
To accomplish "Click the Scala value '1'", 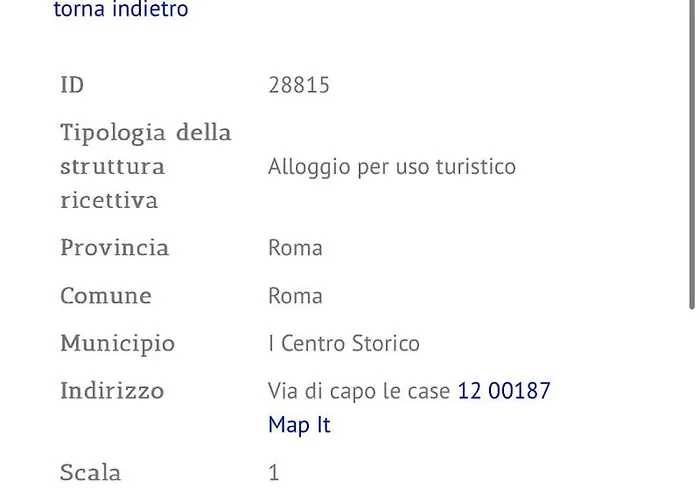I will pyautogui.click(x=274, y=473).
